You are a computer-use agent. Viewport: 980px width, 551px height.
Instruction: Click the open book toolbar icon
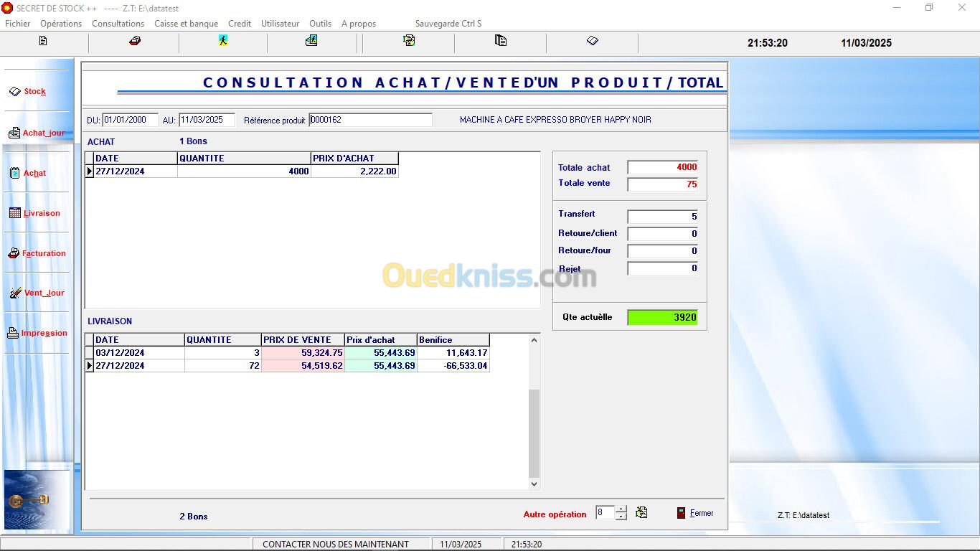pyautogui.click(x=592, y=41)
